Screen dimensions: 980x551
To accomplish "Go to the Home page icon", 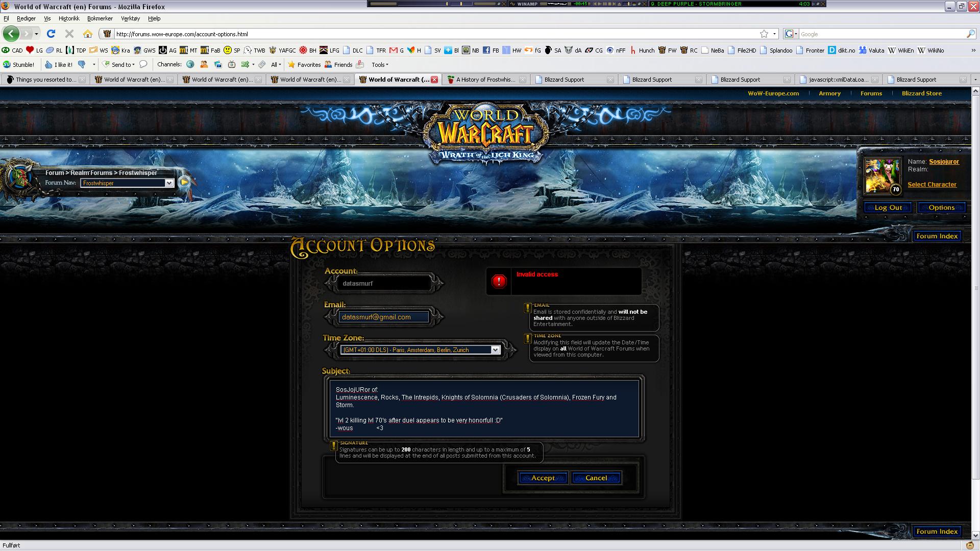I will [88, 34].
